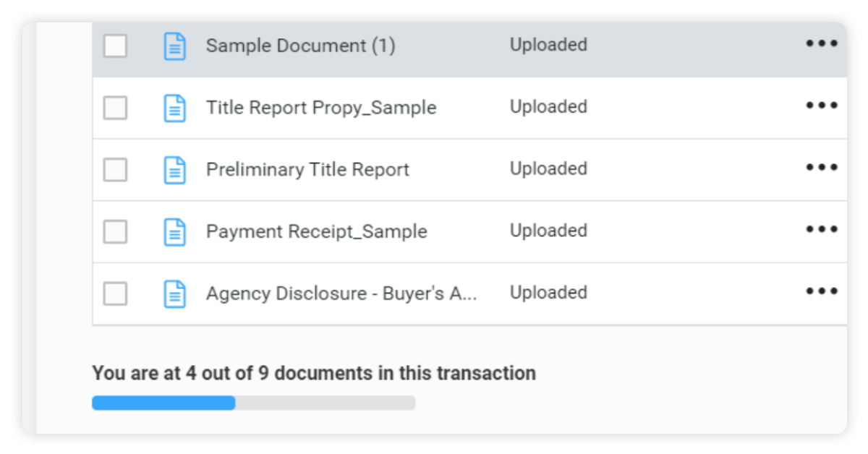The height and width of the screenshot is (454, 868).
Task: Click the Agency Disclosure document icon
Action: coord(175,294)
